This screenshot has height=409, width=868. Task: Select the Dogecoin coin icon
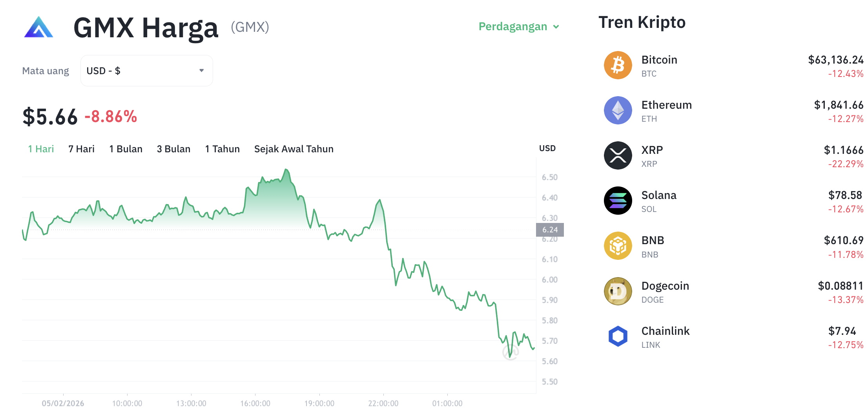[618, 291]
